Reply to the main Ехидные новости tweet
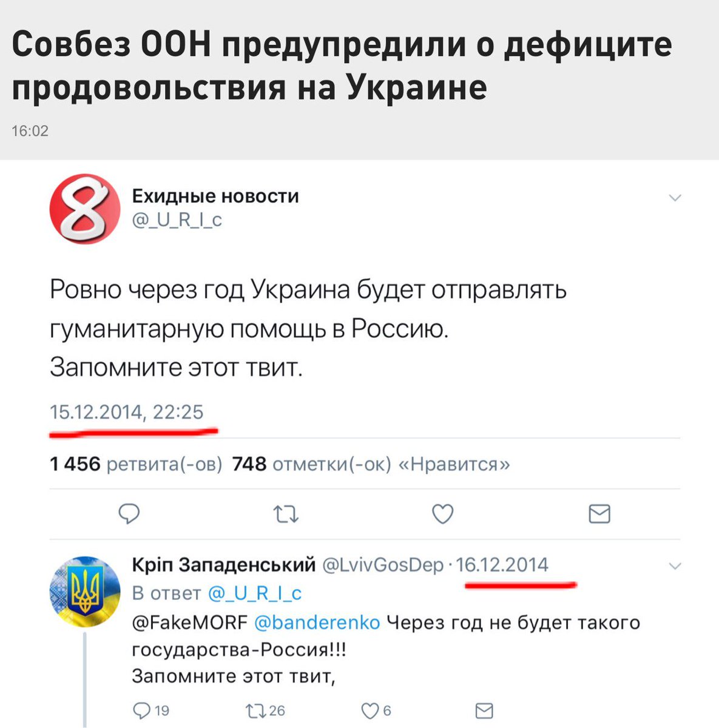 point(129,514)
